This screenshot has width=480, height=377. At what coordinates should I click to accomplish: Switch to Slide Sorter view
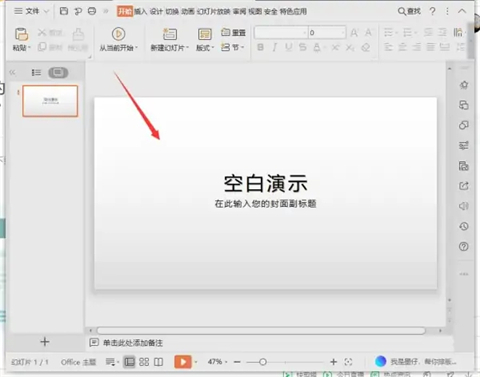(144, 362)
